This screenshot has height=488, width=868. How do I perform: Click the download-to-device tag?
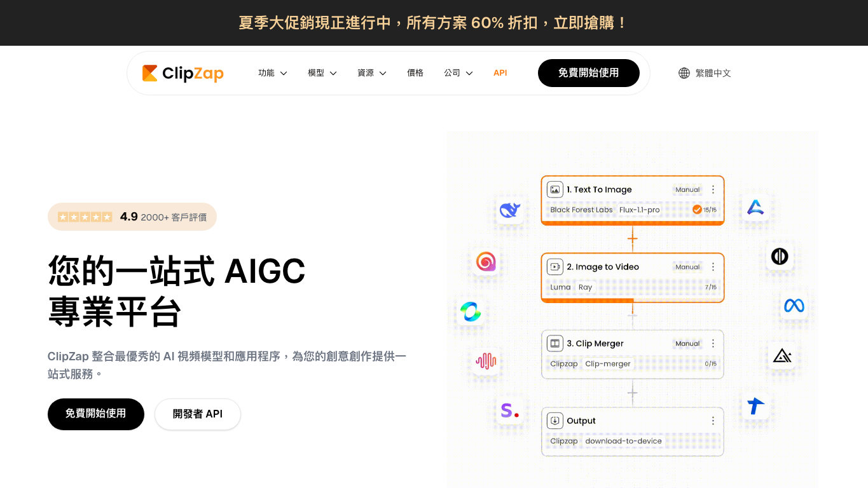click(x=623, y=441)
